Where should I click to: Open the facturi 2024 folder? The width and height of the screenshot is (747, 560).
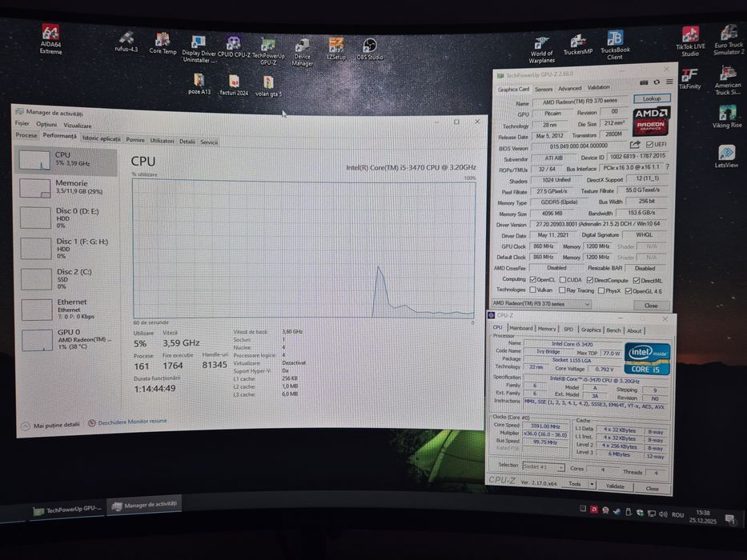tap(234, 86)
